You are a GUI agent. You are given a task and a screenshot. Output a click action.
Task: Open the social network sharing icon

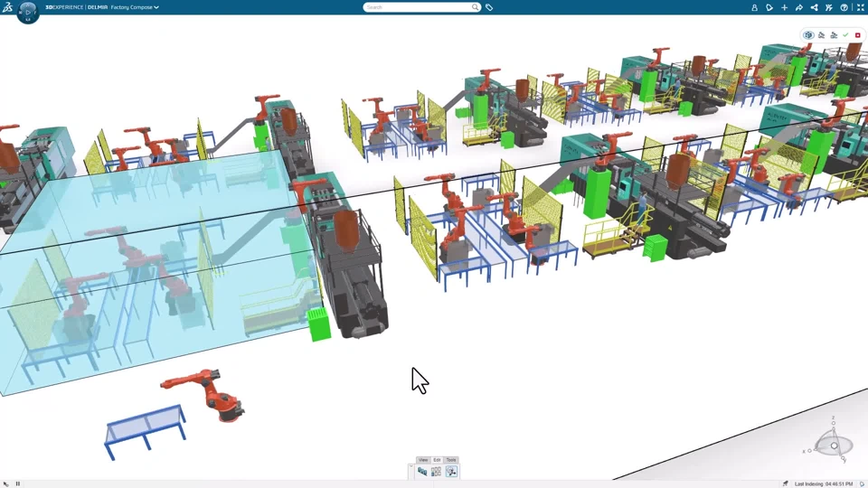click(x=815, y=7)
